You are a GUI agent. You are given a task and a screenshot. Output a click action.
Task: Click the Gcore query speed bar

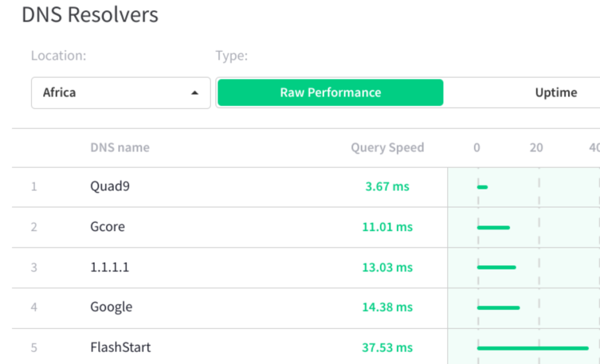pos(493,227)
